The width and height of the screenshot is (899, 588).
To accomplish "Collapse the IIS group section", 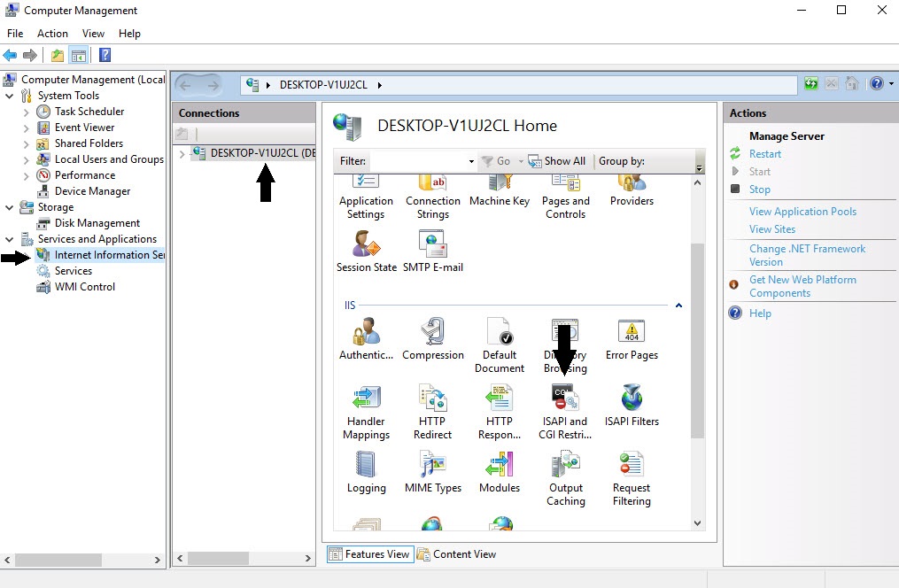I will 678,306.
